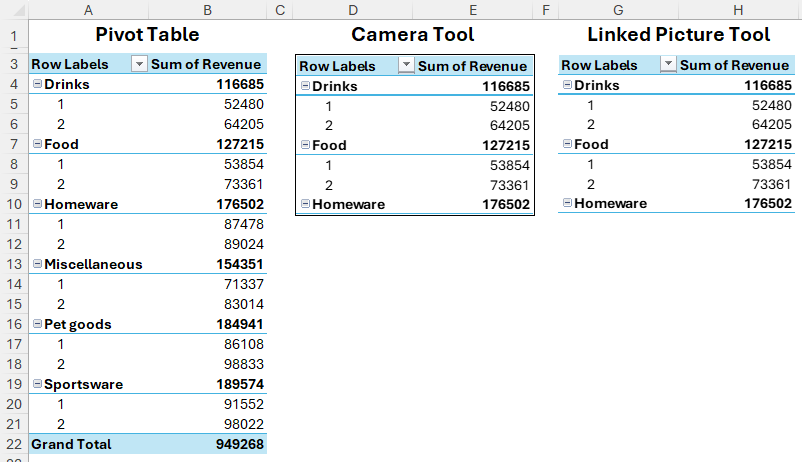Select cell value 98833
802x462 pixels.
[244, 364]
